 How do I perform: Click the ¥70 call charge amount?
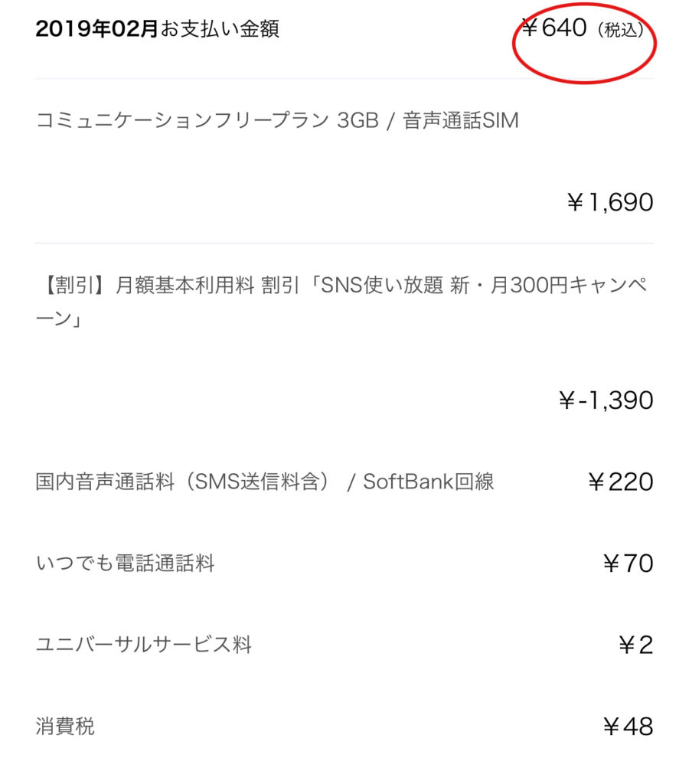click(x=628, y=563)
